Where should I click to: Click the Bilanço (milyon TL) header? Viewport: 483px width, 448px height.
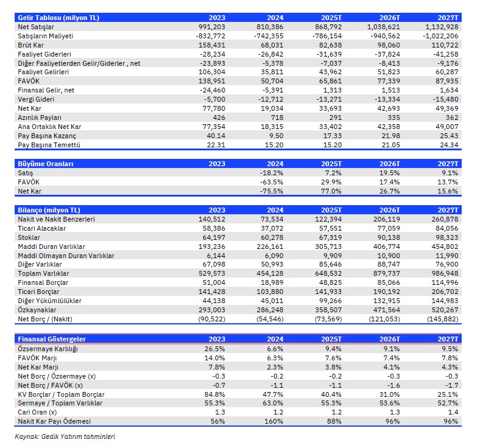coord(49,209)
